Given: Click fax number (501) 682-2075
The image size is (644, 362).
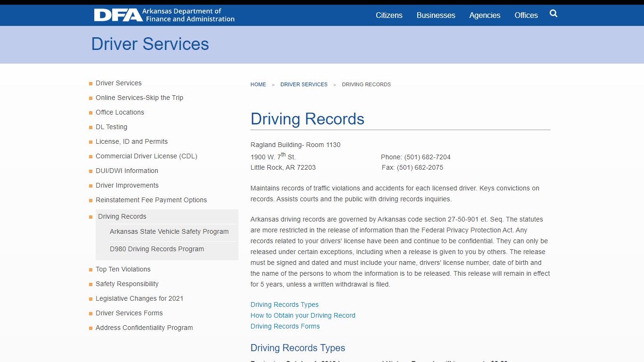Looking at the screenshot, I should (420, 167).
